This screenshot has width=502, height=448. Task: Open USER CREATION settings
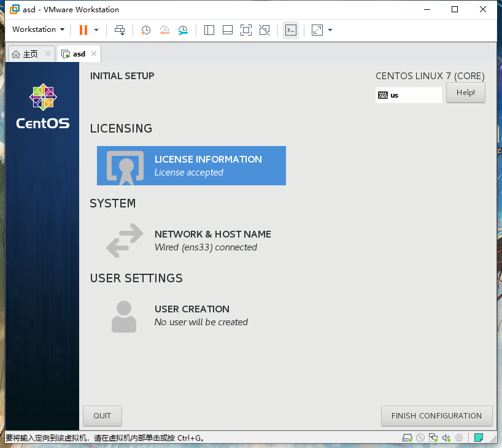click(191, 315)
